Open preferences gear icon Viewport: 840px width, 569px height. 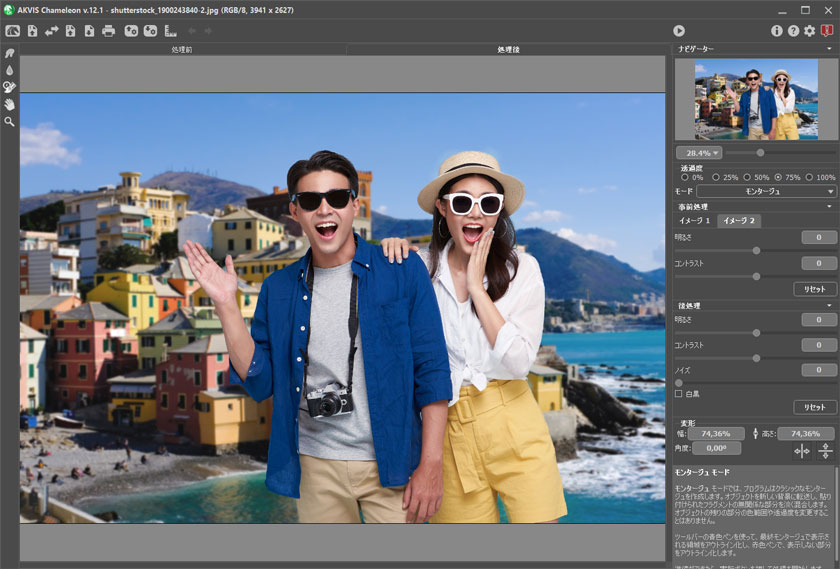click(809, 31)
